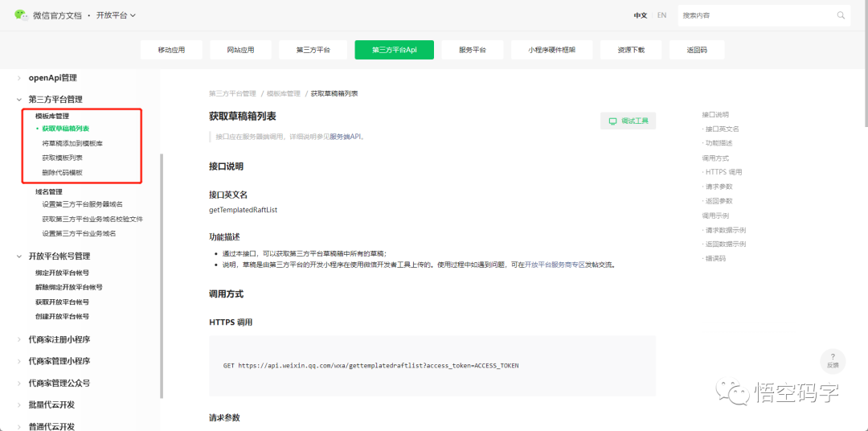Viewport: 868px width, 431px height.
Task: Switch to the 服务平台 tab
Action: click(473, 50)
